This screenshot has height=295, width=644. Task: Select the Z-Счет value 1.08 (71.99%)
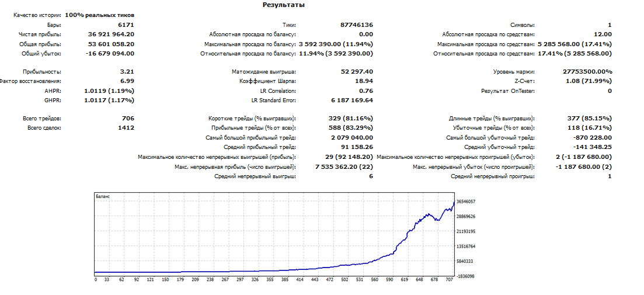click(x=589, y=81)
